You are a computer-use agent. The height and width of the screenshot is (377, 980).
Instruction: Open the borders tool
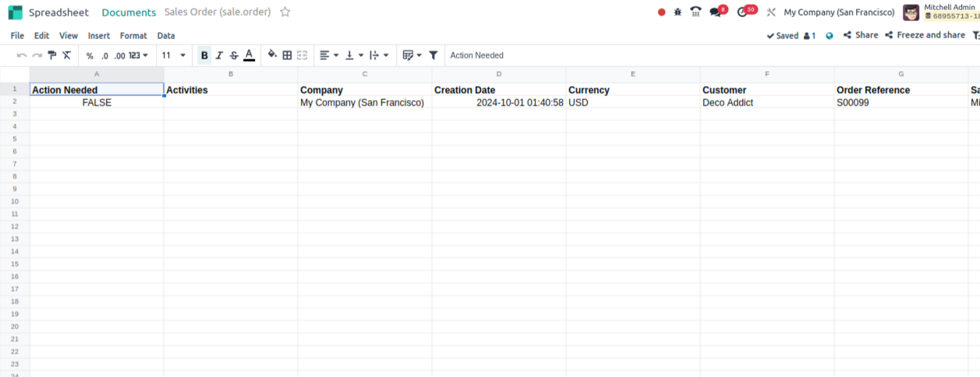pos(287,55)
